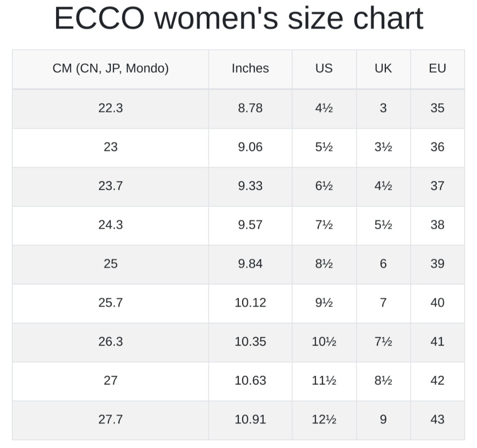Select the 8.78 inches value
This screenshot has height=448, width=477.
click(250, 108)
